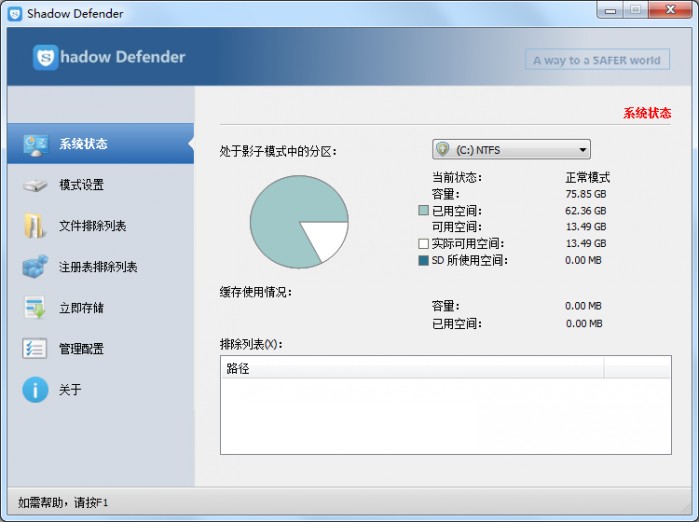Click the 处于影子模式中的分区 label

pos(278,152)
